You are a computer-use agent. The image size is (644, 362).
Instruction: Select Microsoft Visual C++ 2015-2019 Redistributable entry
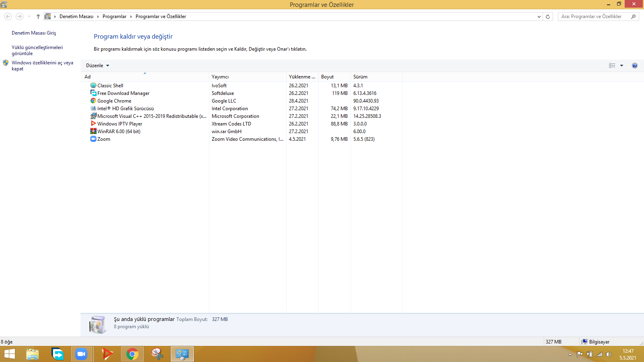click(x=152, y=116)
